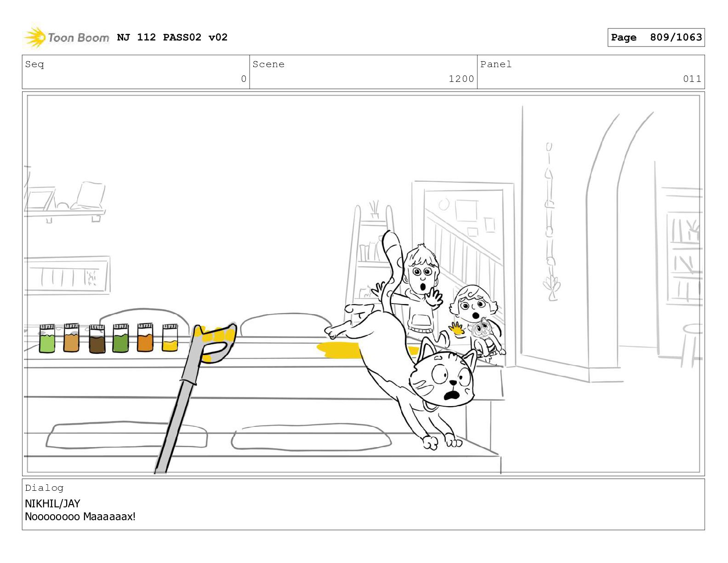Click the yellow jar on the counter

pyautogui.click(x=170, y=338)
